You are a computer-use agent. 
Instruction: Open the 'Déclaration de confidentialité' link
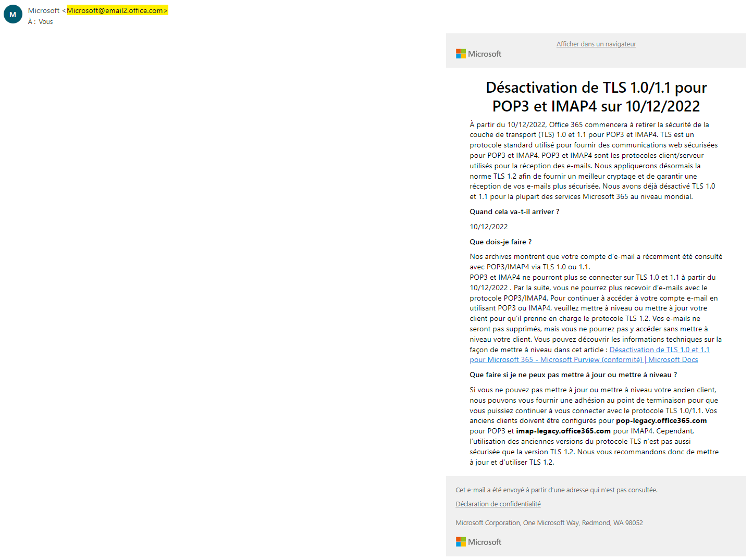point(498,504)
